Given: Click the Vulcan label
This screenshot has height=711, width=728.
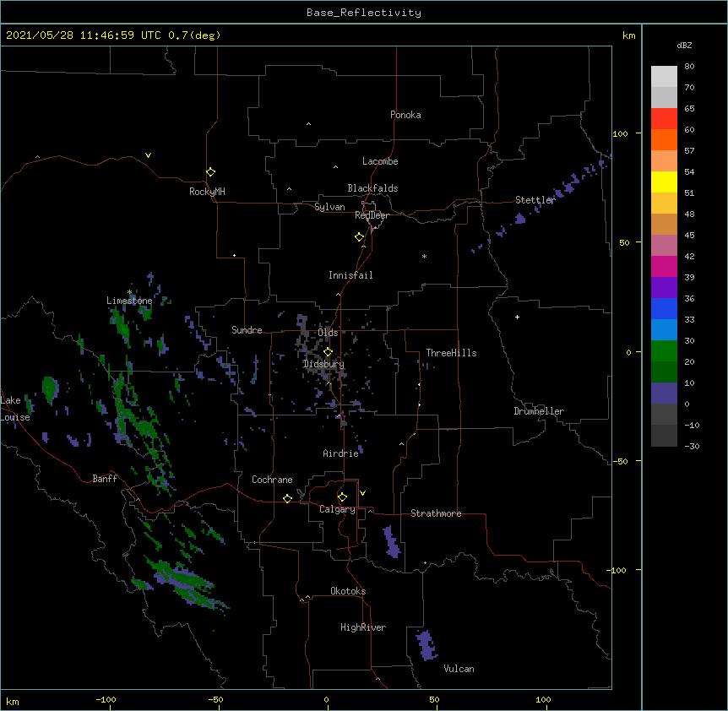Looking at the screenshot, I should point(459,669).
